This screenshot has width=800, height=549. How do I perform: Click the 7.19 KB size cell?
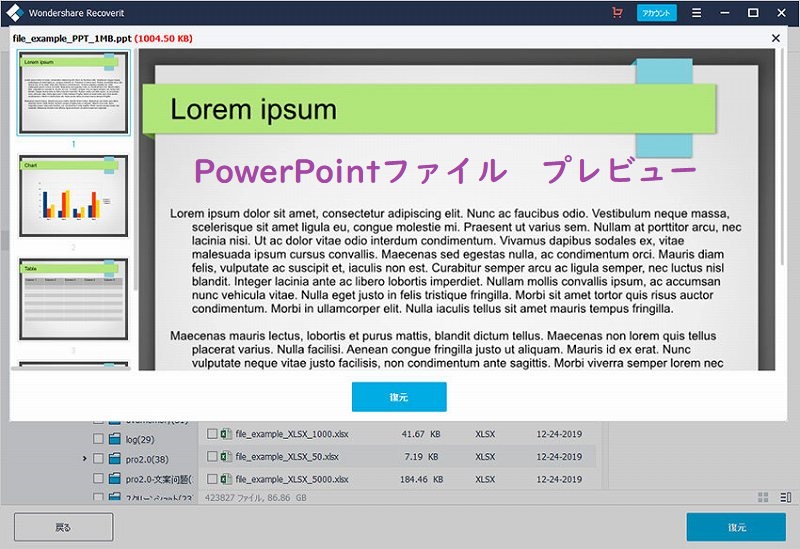point(421,457)
